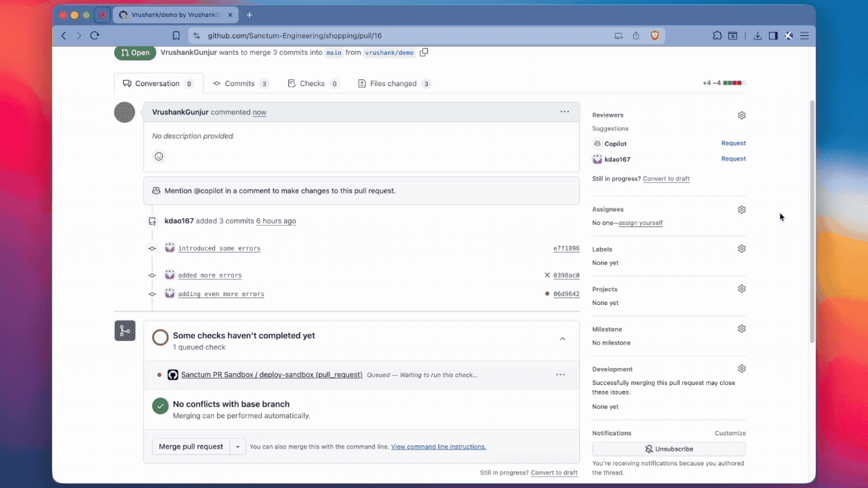Screen dimensions: 868x488
Task: Click the diff stat colored blocks
Action: (x=734, y=83)
